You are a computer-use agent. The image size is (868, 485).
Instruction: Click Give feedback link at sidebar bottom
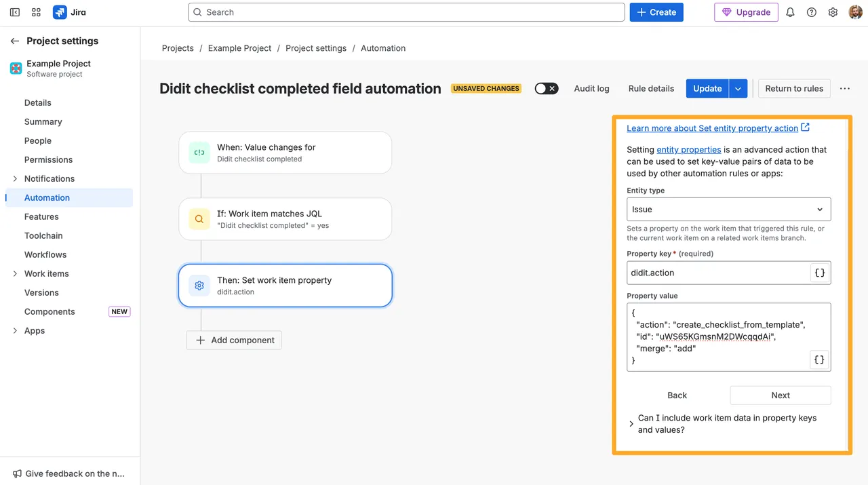(x=68, y=473)
